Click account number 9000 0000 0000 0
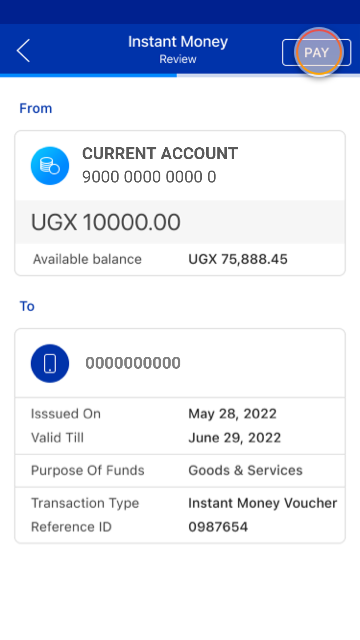The height and width of the screenshot is (640, 360). [x=149, y=177]
